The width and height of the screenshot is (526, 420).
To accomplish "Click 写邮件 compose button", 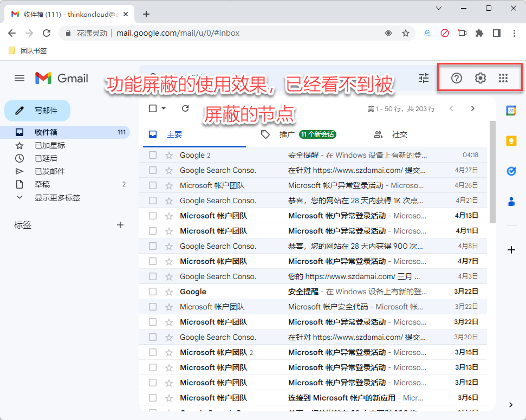I will coord(37,111).
